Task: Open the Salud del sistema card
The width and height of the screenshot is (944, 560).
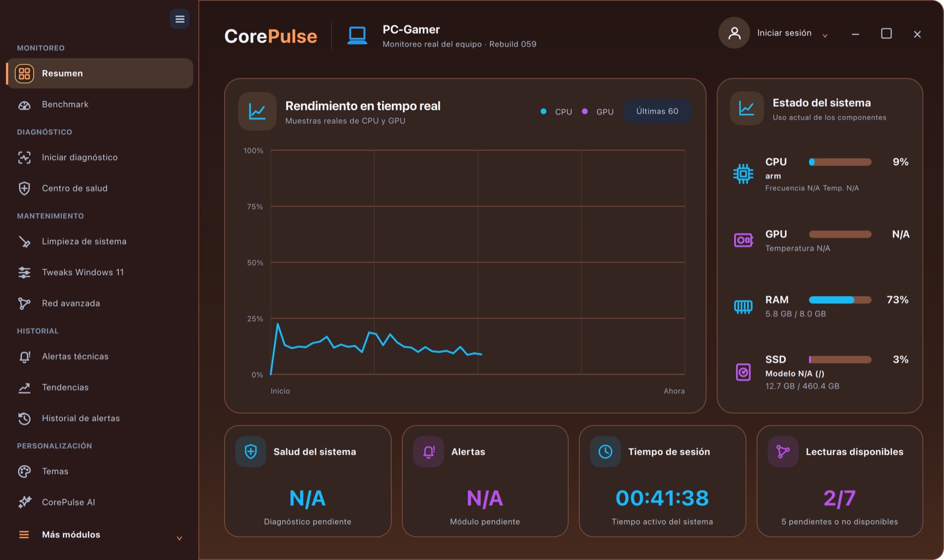Action: click(x=308, y=481)
